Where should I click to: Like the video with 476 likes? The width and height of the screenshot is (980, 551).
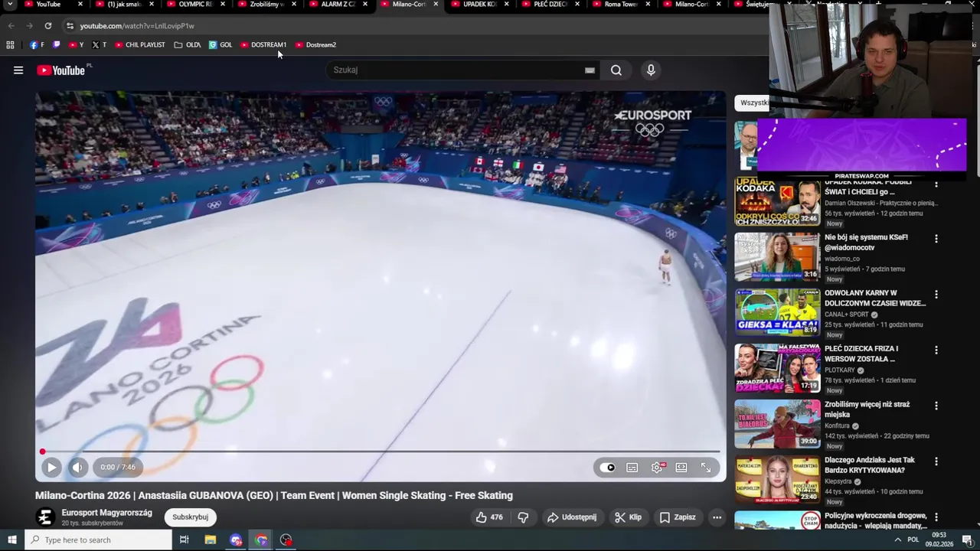tap(489, 517)
